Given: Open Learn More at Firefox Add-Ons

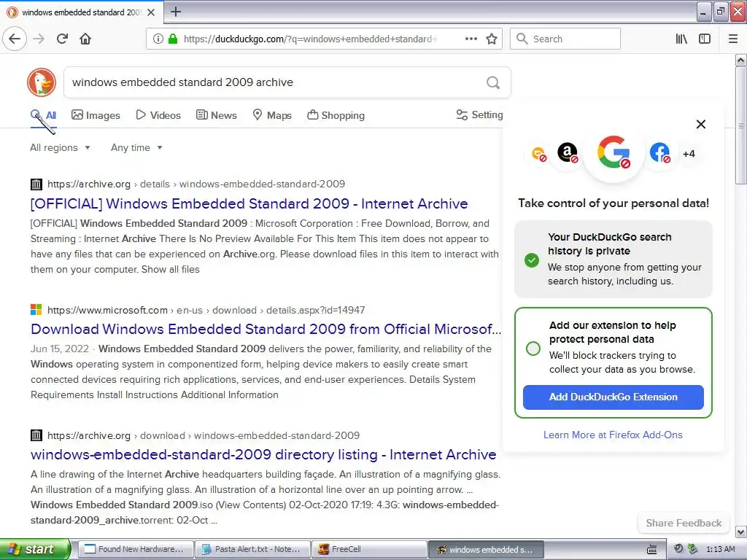Looking at the screenshot, I should pyautogui.click(x=613, y=435).
